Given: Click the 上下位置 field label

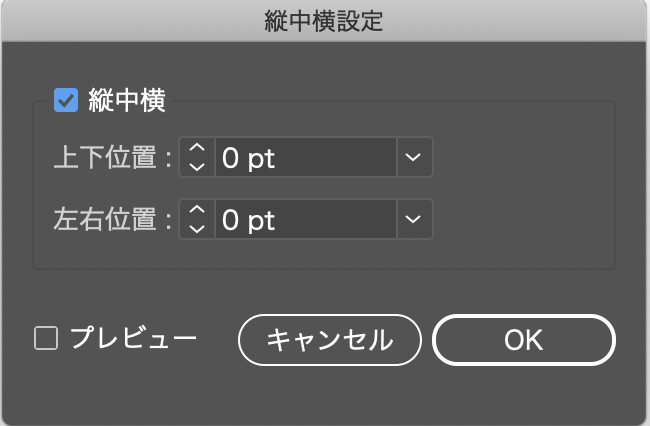Looking at the screenshot, I should [x=112, y=157].
